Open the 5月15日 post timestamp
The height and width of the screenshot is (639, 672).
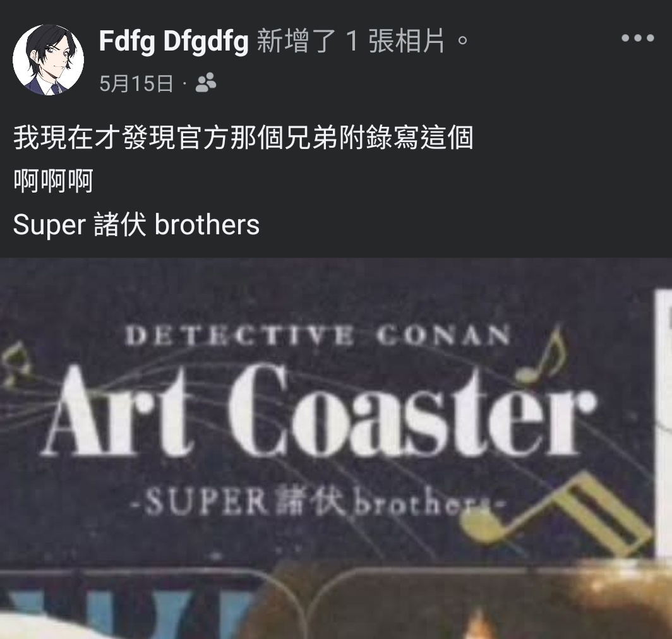pyautogui.click(x=136, y=83)
